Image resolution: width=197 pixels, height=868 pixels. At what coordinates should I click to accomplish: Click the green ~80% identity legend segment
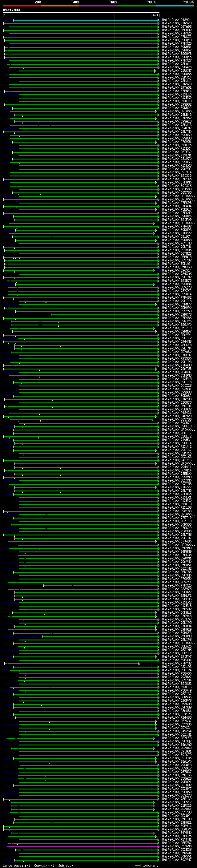137,6
